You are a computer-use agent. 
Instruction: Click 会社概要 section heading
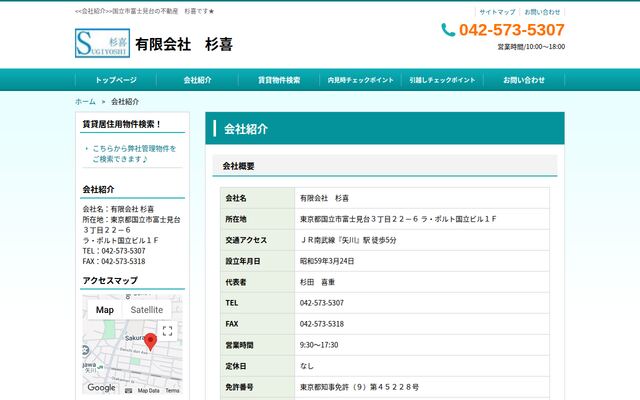[238, 166]
